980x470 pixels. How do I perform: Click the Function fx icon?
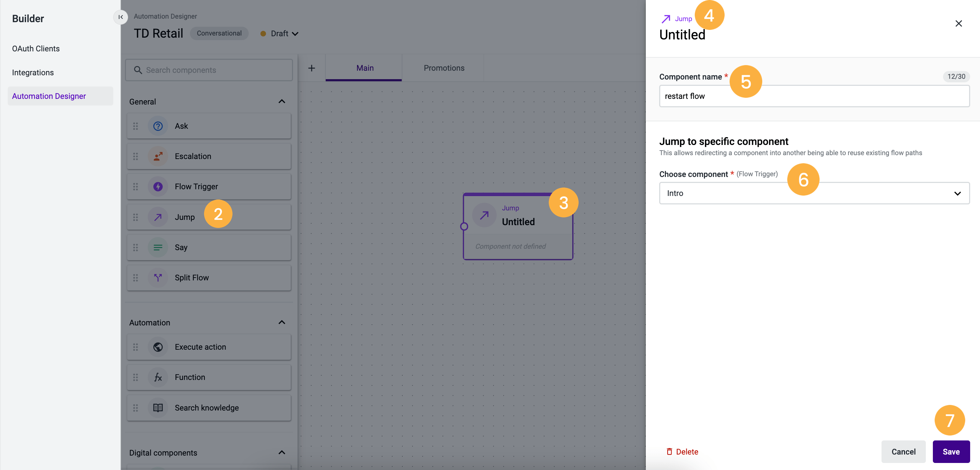click(158, 377)
